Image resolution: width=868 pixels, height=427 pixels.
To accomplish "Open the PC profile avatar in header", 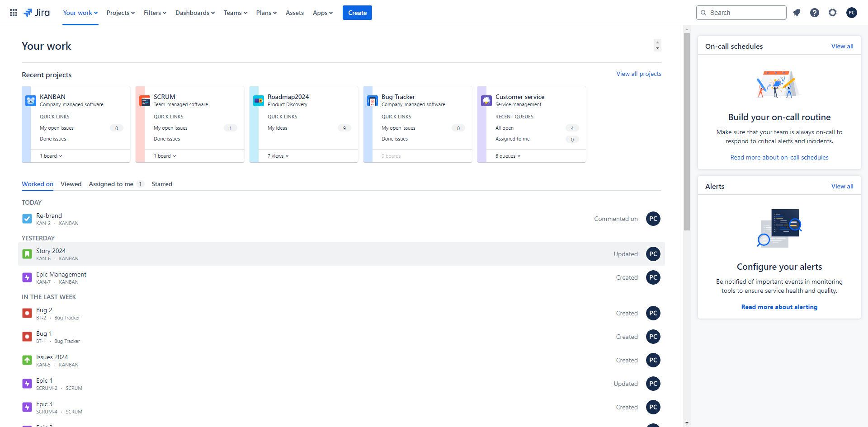I will click(852, 13).
